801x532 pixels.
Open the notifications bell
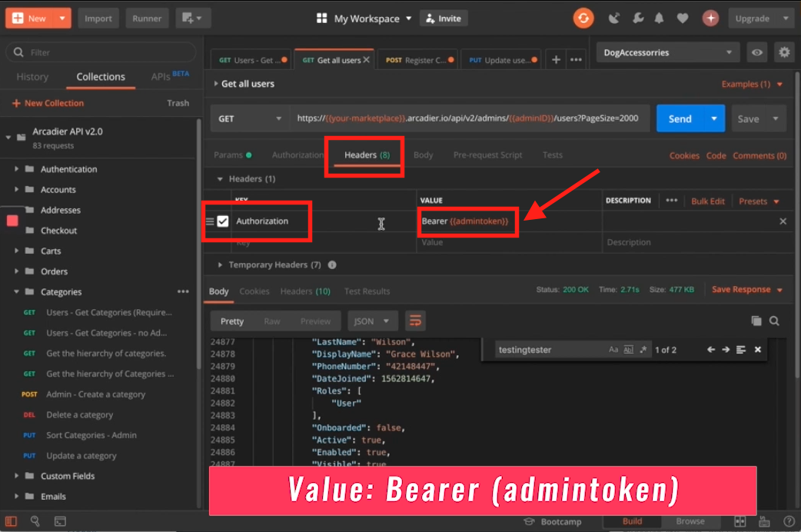click(659, 18)
